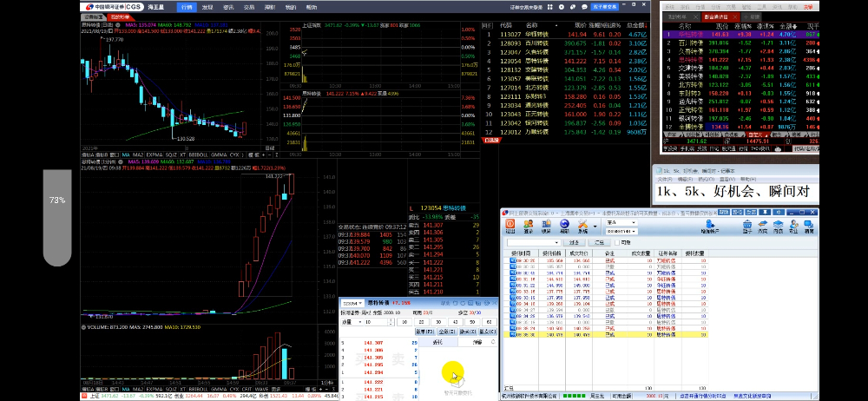The width and height of the screenshot is (868, 401).
Task: Click the gear icon in quick order panel header
Action: (x=487, y=304)
